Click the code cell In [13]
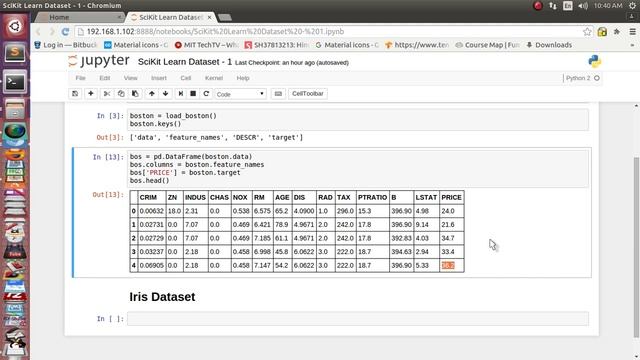Viewport: 640px width, 360px height. tap(358, 169)
